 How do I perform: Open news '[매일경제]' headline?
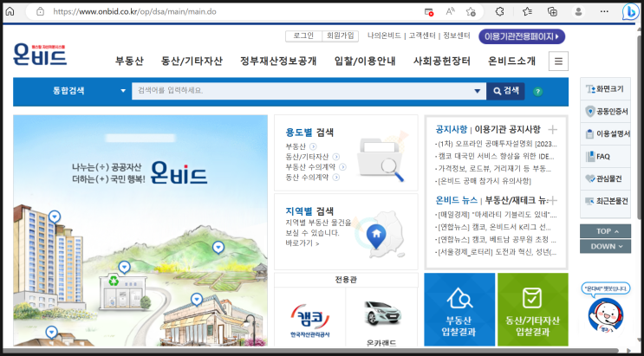[x=496, y=215]
